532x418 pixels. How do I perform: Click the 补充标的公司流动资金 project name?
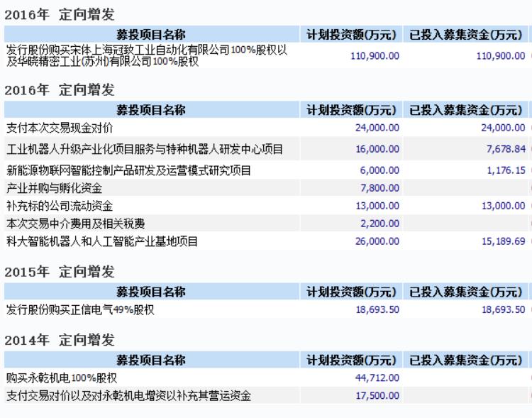pos(60,206)
